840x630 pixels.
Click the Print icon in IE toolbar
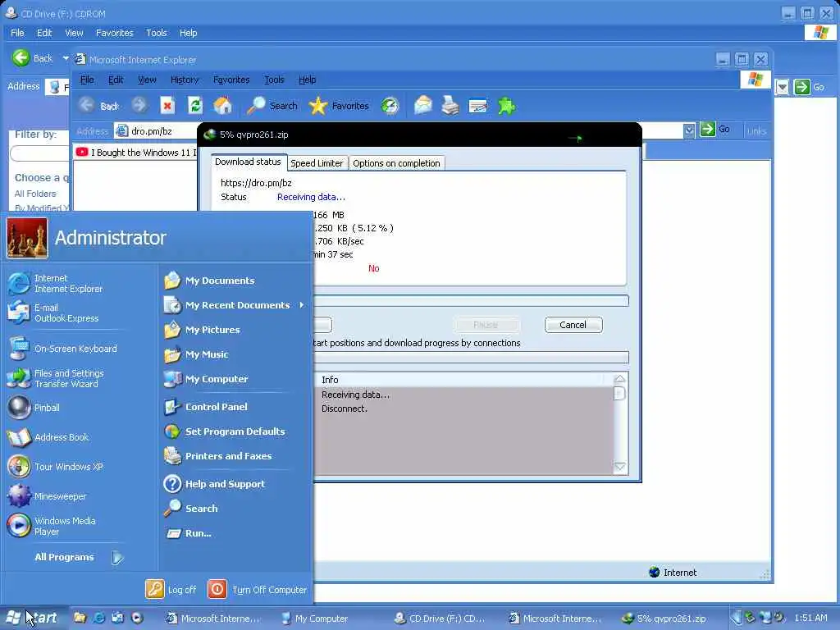[x=450, y=106]
